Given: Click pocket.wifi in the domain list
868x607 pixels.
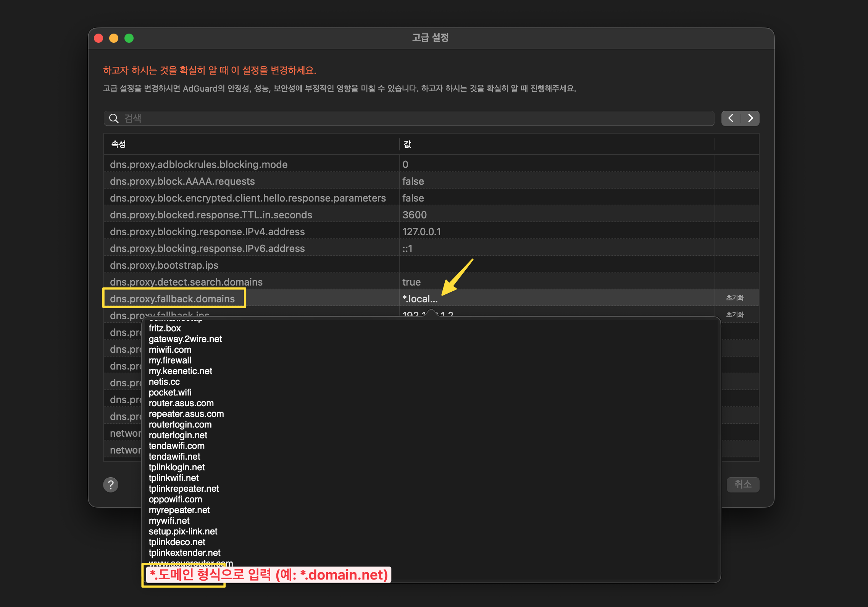Looking at the screenshot, I should pos(170,392).
